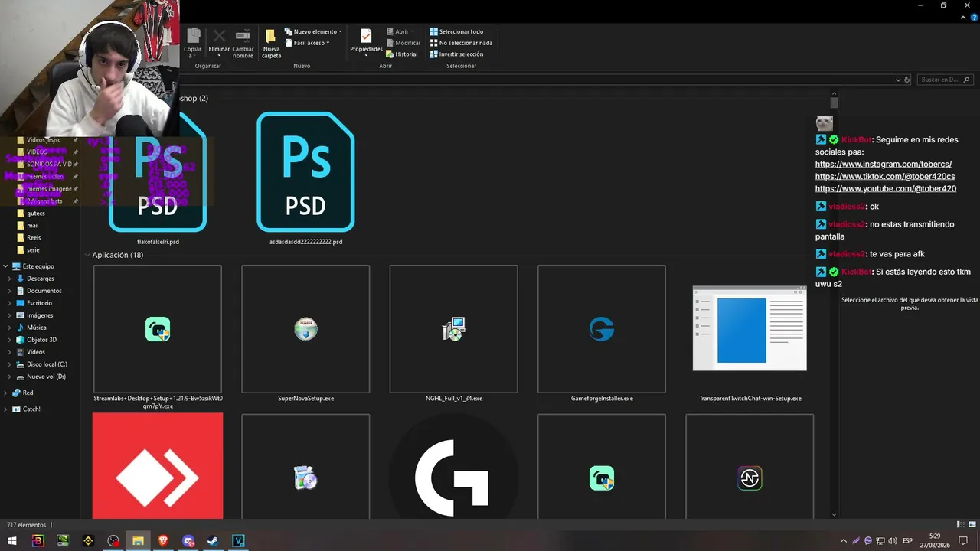This screenshot has width=980, height=551.
Task: Open Disco local (C:) drive
Action: [x=47, y=364]
